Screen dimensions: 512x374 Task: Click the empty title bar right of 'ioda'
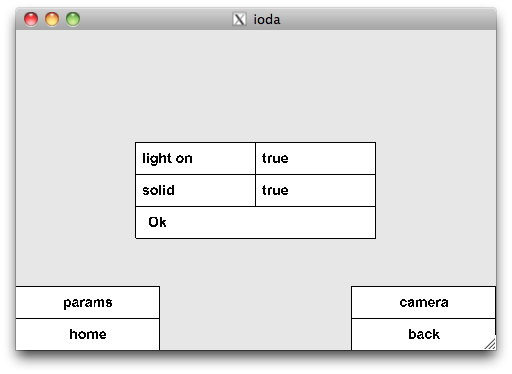[x=387, y=19]
